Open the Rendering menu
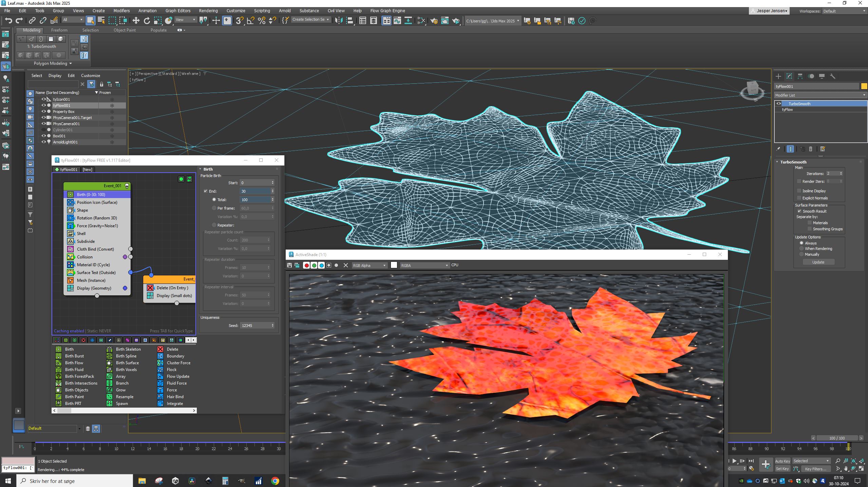 pos(208,11)
